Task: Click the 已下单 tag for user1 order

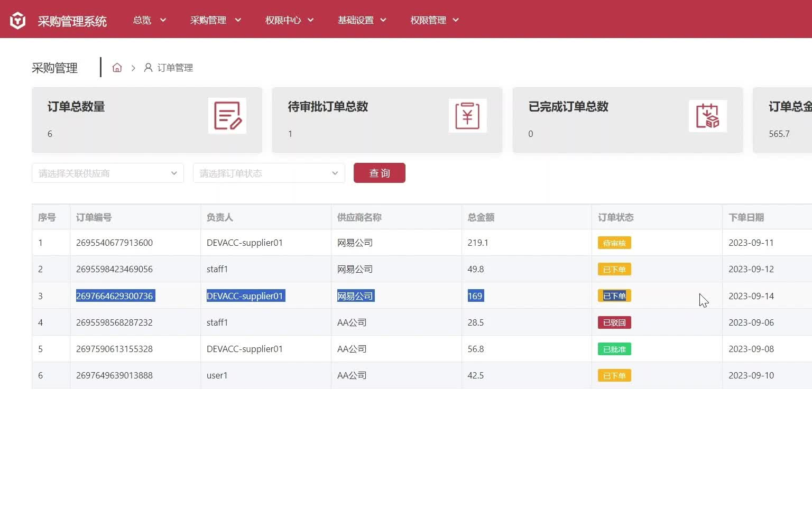Action: (x=614, y=375)
